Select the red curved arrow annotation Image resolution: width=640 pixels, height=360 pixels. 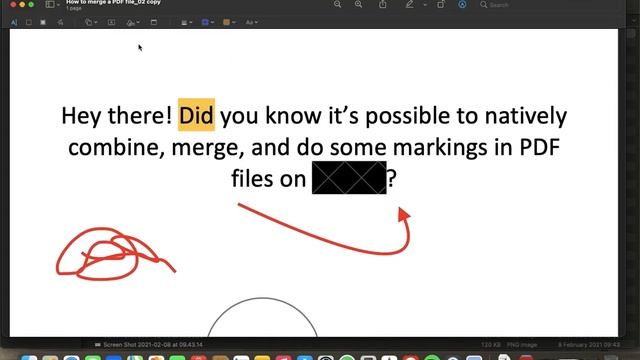325,230
